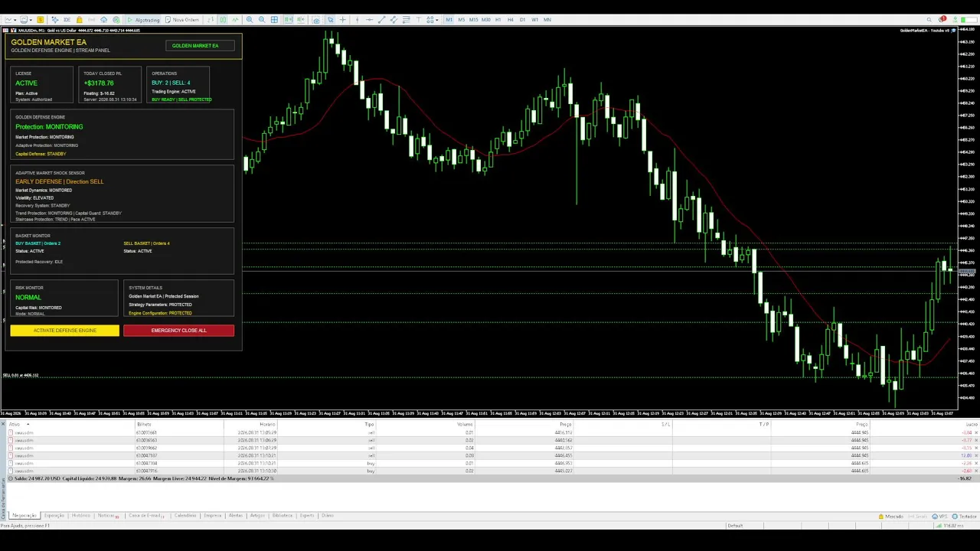Open the Calendário tab
The image size is (980, 551).
(185, 516)
